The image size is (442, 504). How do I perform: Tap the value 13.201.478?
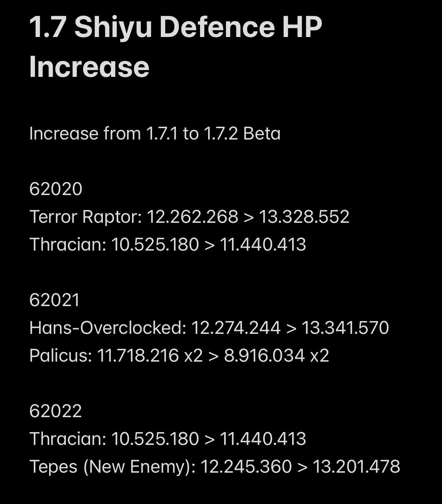pyautogui.click(x=356, y=466)
